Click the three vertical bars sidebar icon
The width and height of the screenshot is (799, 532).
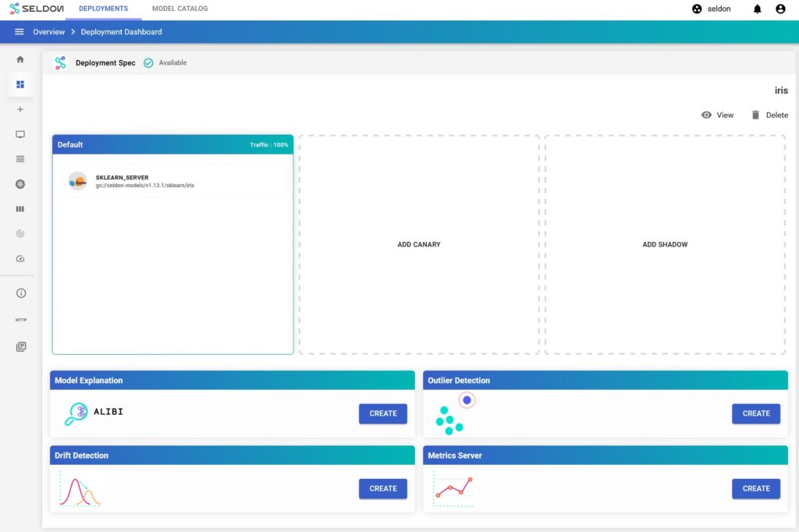click(20, 209)
